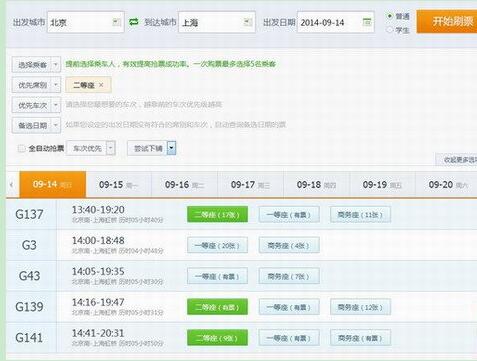Click the 14:05-19:35 schedule time

(98, 271)
